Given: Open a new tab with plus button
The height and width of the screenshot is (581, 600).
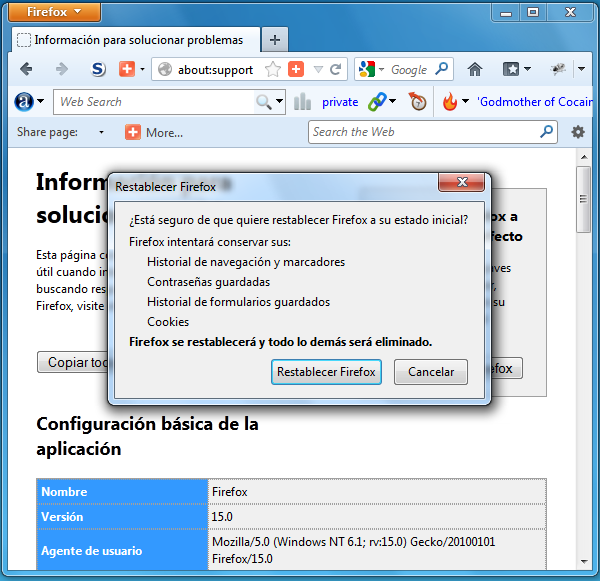Looking at the screenshot, I should click(275, 40).
